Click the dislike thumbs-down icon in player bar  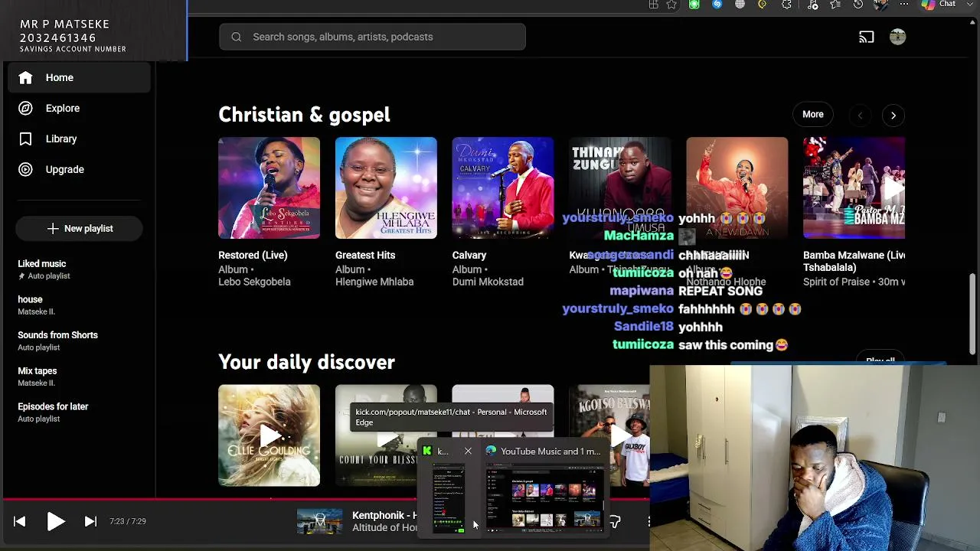click(615, 522)
